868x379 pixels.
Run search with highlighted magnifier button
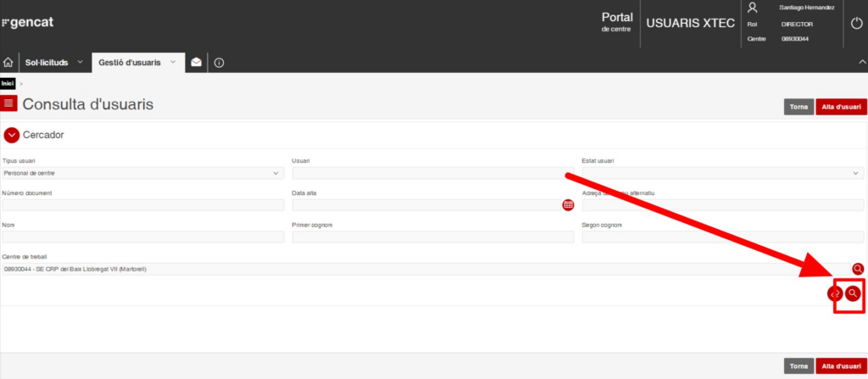[853, 293]
